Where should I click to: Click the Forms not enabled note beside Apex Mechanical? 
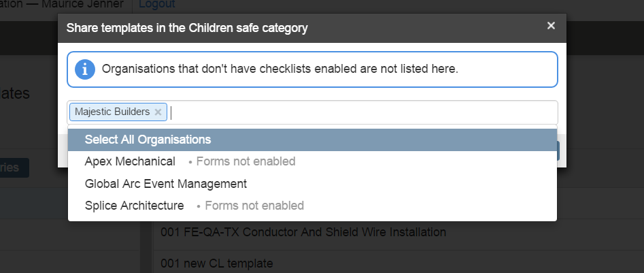coord(245,161)
